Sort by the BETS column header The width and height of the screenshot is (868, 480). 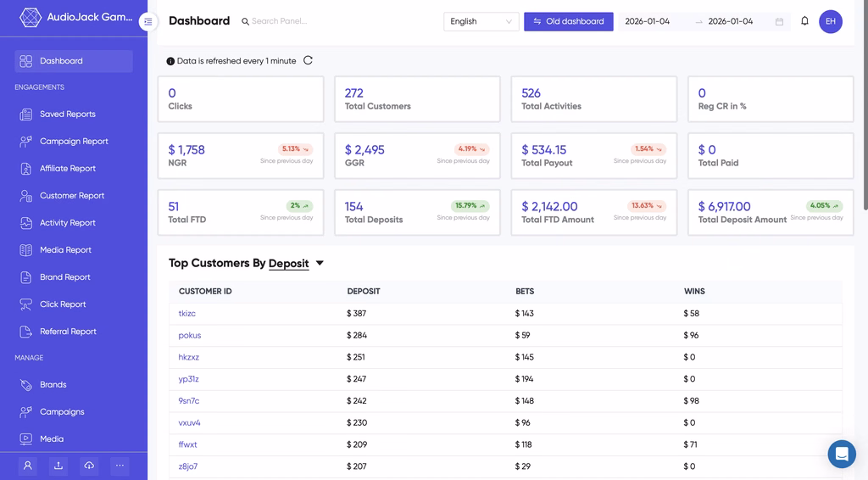[525, 291]
